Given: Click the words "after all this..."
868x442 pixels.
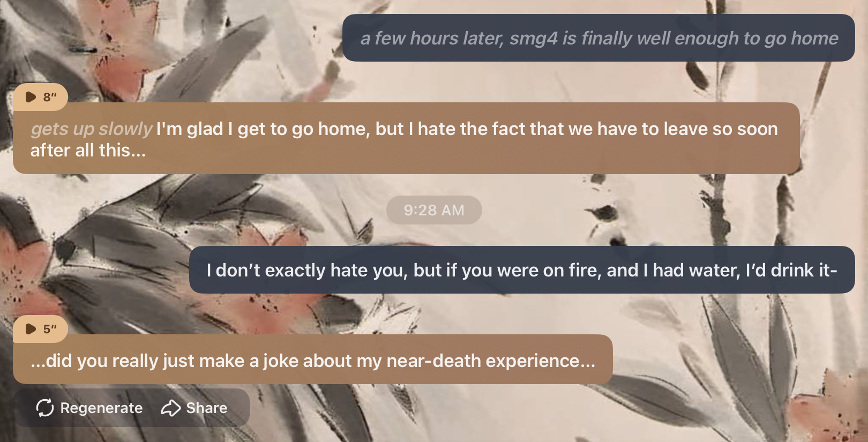Looking at the screenshot, I should (88, 151).
